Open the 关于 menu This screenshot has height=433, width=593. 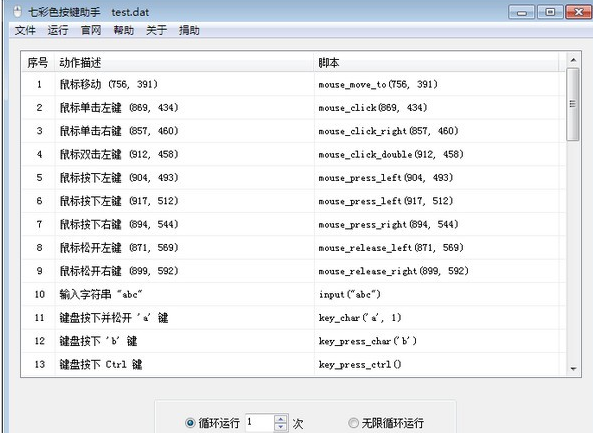coord(156,30)
